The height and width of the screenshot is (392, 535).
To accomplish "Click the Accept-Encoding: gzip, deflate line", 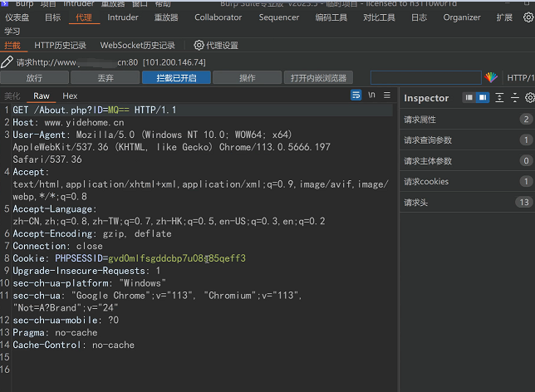I will [x=92, y=233].
